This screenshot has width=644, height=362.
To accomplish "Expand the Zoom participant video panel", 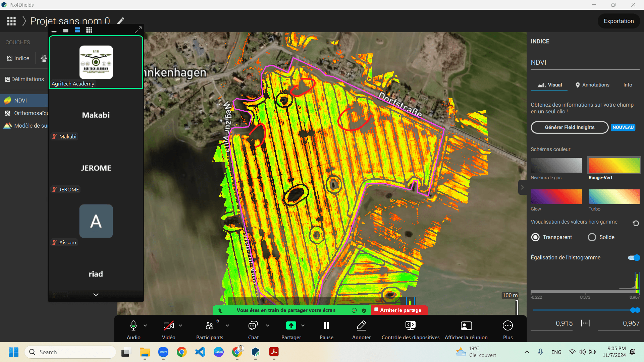I will click(138, 30).
